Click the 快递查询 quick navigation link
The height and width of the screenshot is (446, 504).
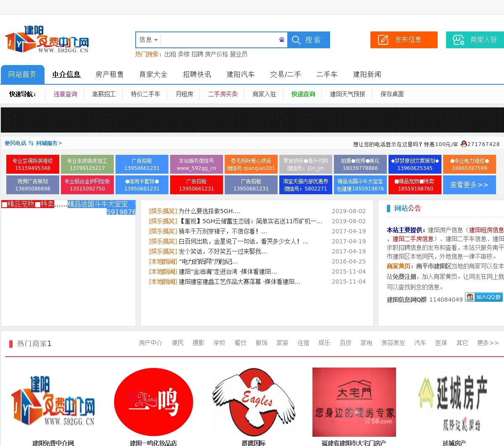(x=303, y=94)
